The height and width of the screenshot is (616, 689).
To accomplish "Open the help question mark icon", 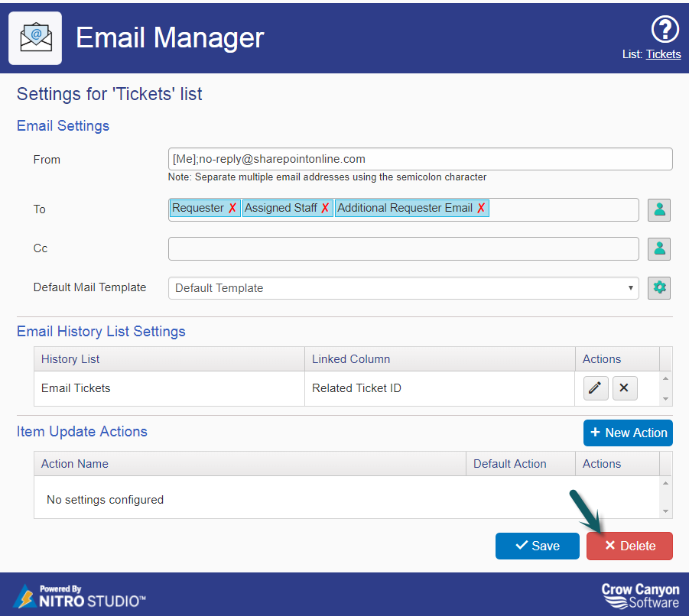I will pyautogui.click(x=665, y=29).
